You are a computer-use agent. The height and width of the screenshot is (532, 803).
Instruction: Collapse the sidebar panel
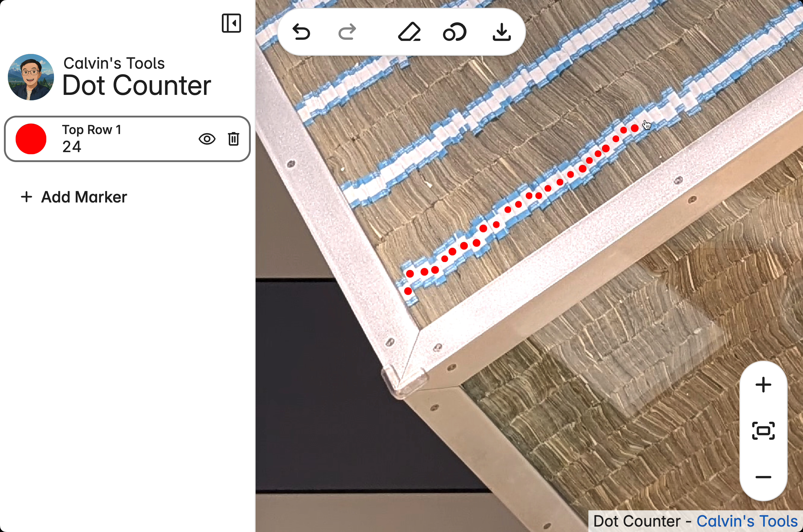pyautogui.click(x=231, y=23)
